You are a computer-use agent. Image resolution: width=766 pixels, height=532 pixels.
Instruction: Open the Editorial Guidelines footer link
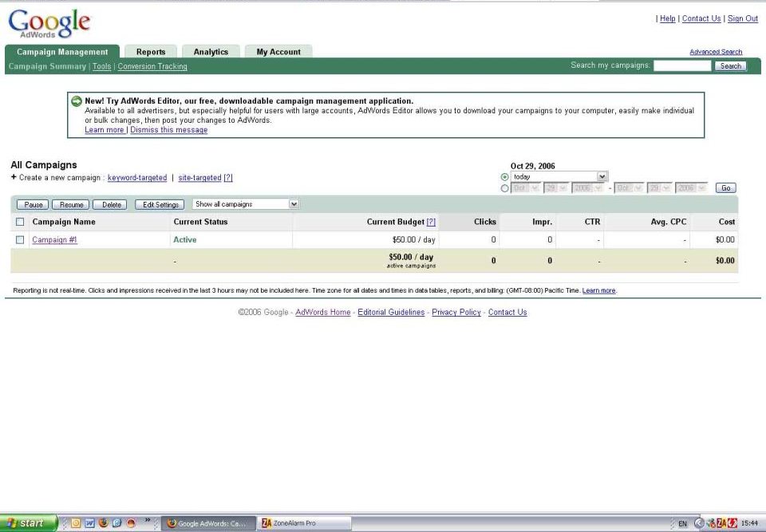click(391, 312)
